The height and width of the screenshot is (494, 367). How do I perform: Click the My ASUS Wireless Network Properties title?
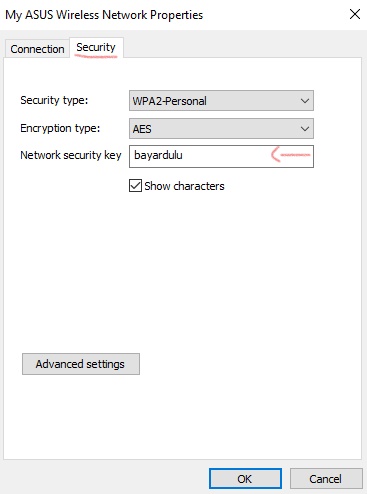[104, 15]
